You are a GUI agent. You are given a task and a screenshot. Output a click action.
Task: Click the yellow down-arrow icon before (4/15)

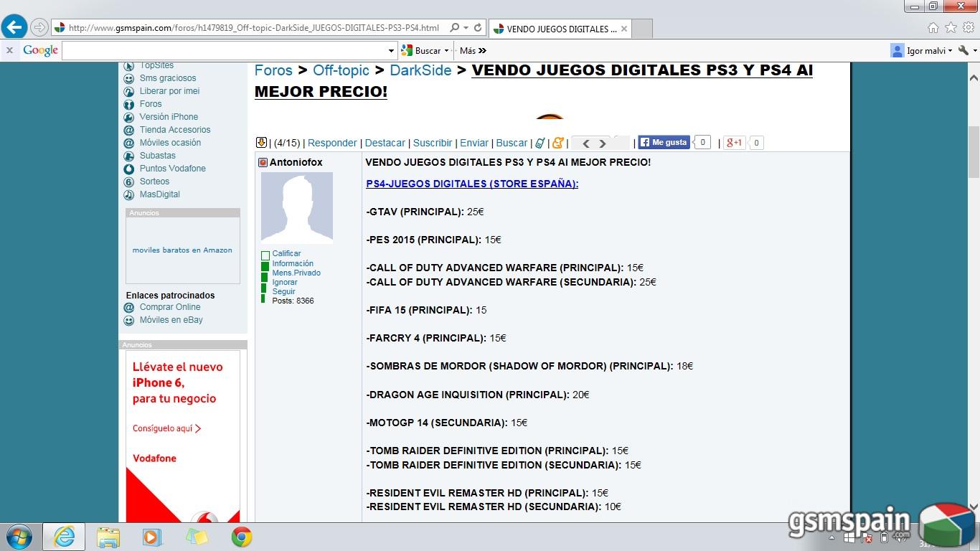261,143
